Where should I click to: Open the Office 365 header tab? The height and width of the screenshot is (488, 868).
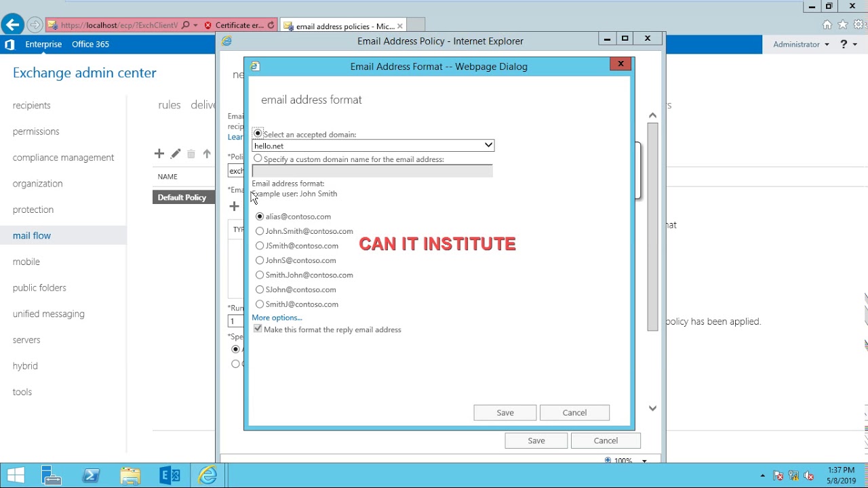pyautogui.click(x=90, y=44)
